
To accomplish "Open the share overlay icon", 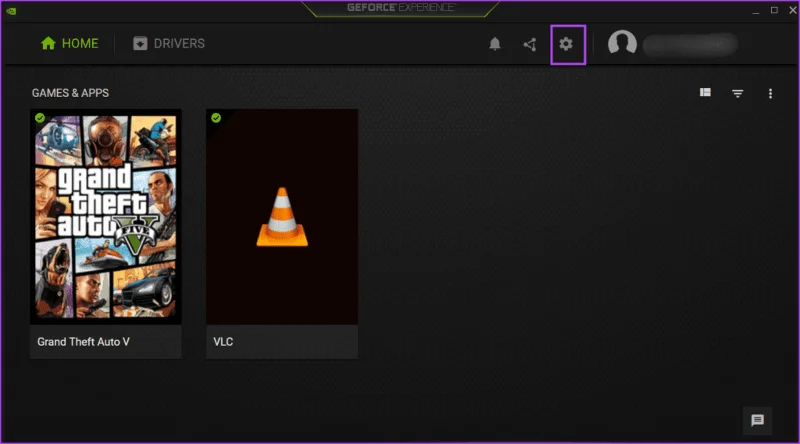I will 530,44.
